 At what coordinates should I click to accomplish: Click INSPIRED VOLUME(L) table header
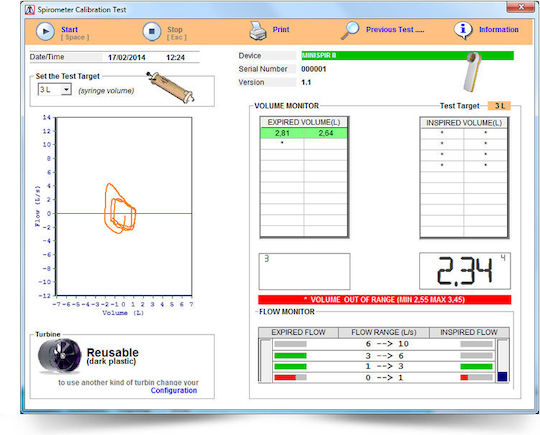464,123
